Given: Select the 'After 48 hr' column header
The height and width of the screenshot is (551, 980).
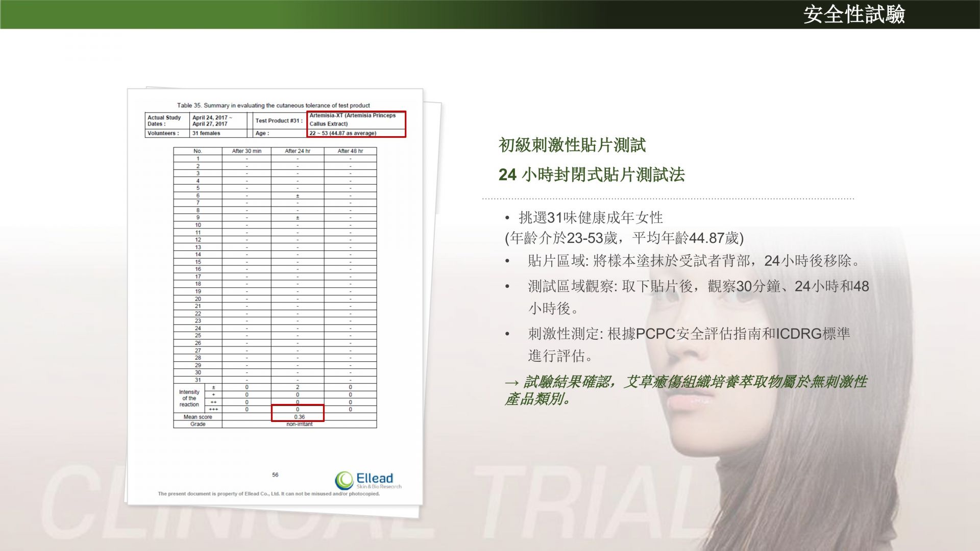Looking at the screenshot, I should pyautogui.click(x=350, y=151).
